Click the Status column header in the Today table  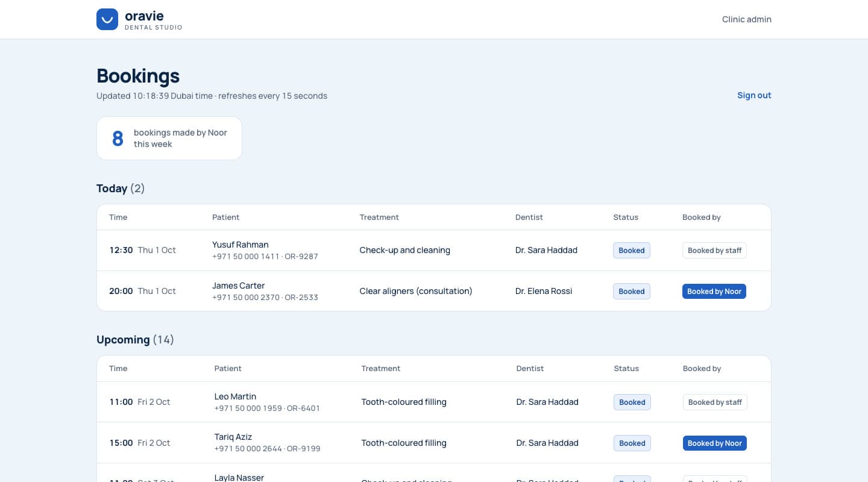626,217
